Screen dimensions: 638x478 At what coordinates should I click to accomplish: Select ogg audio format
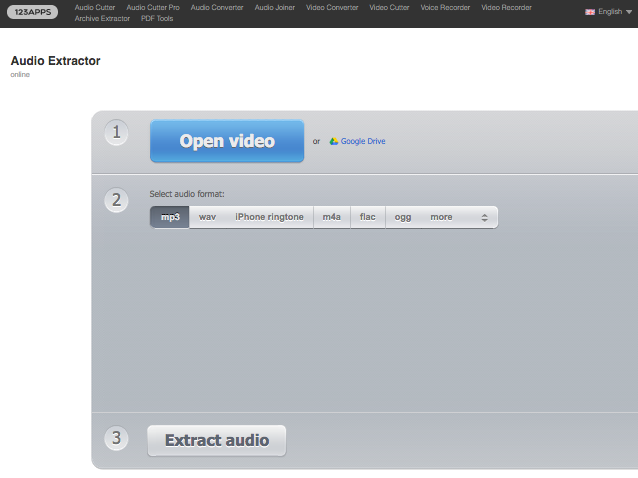[403, 217]
